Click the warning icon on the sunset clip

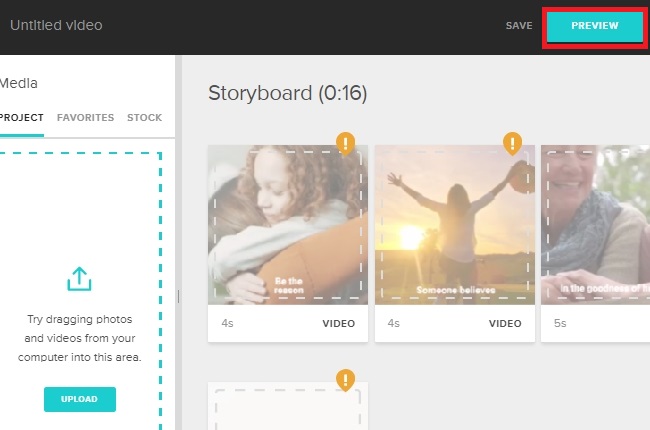point(512,144)
